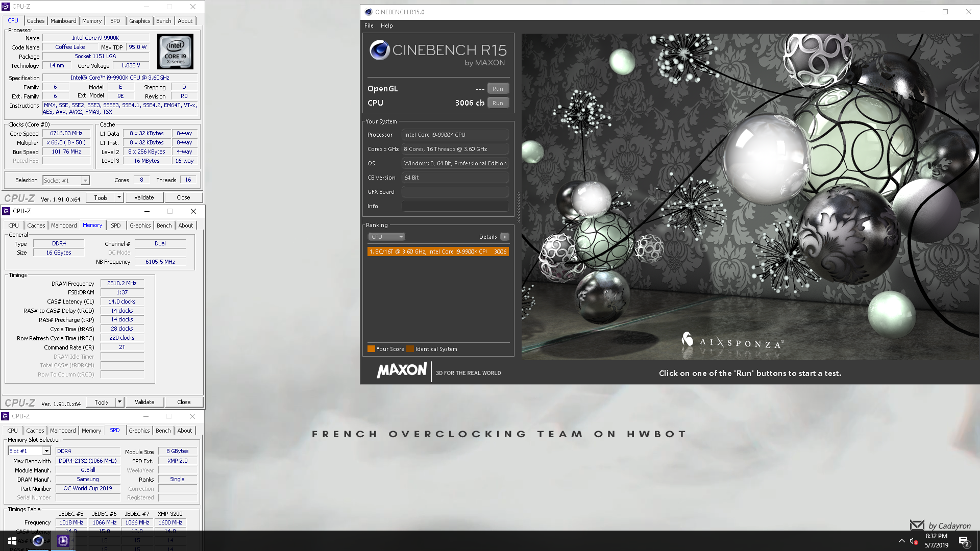
Task: Click Validate in the top CPU-Z window
Action: (x=144, y=197)
